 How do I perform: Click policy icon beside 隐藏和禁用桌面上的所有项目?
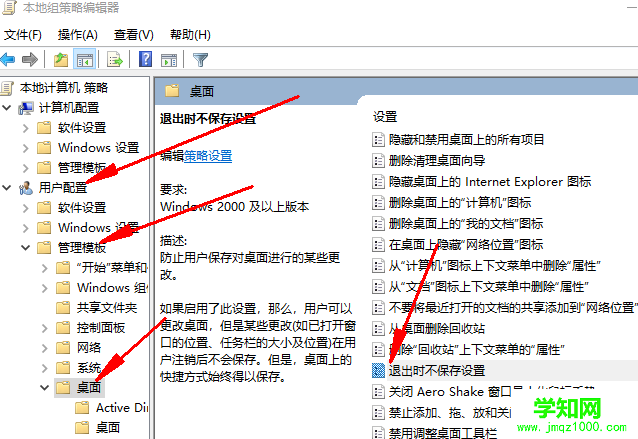click(378, 140)
